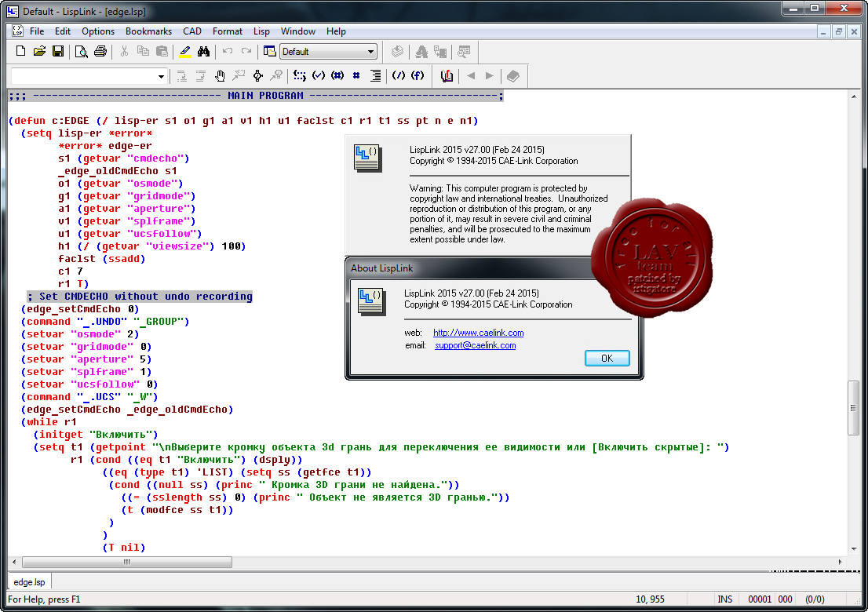Open the Bookmarks menu

coord(148,31)
